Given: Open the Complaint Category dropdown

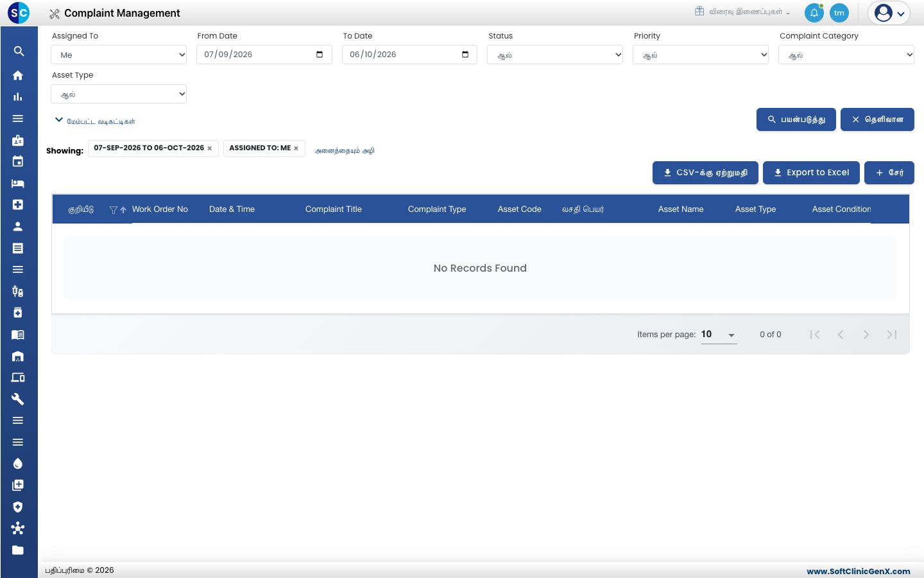Looking at the screenshot, I should [846, 55].
